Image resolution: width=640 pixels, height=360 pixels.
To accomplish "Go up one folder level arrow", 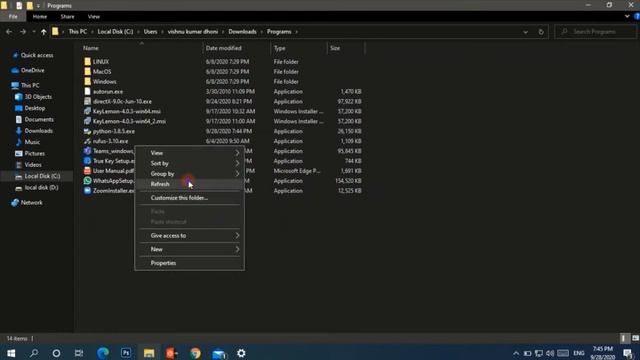I will coord(44,32).
